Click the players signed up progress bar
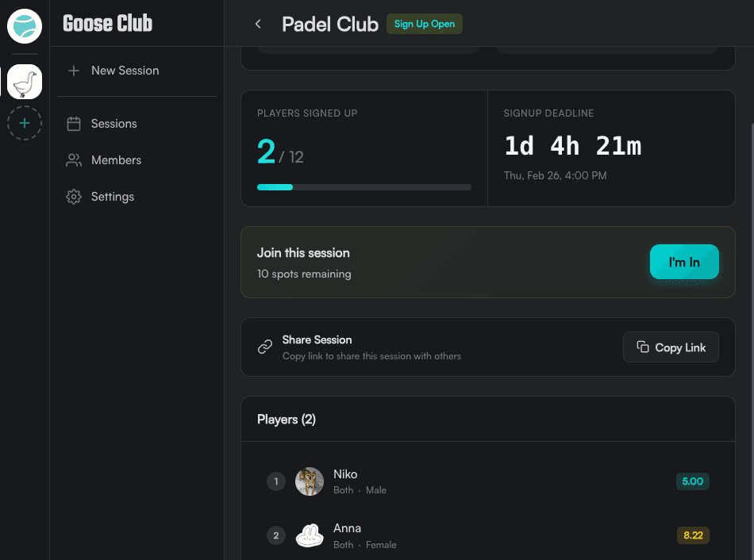Screen dimensions: 754x560 click(364, 187)
